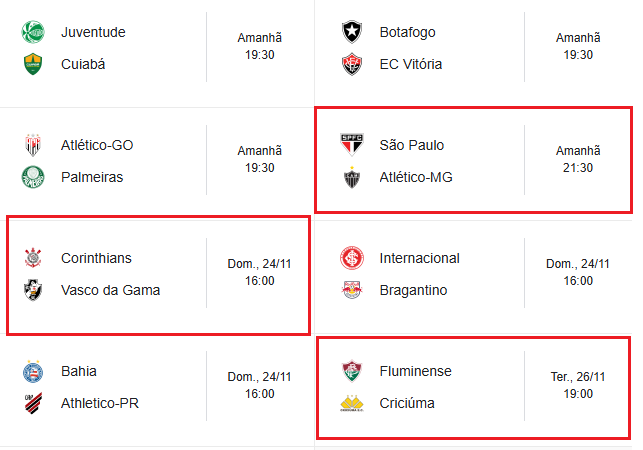Select the Athletico-PR striped logo

33,403
